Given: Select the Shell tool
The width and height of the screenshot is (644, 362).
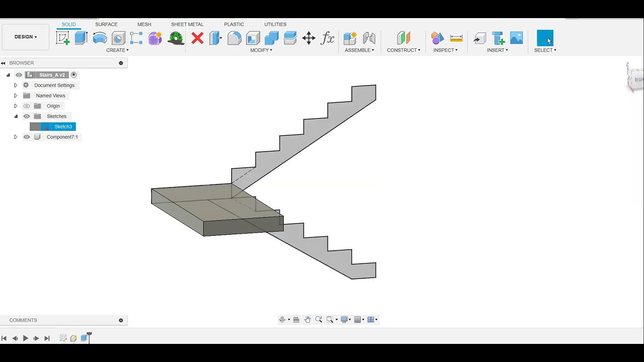Looking at the screenshot, I should tap(253, 38).
